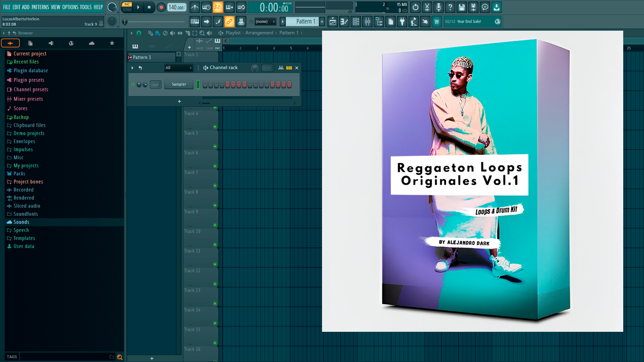The image size is (644, 362).
Task: Click the Year End Sale news panel
Action: pyautogui.click(x=472, y=22)
